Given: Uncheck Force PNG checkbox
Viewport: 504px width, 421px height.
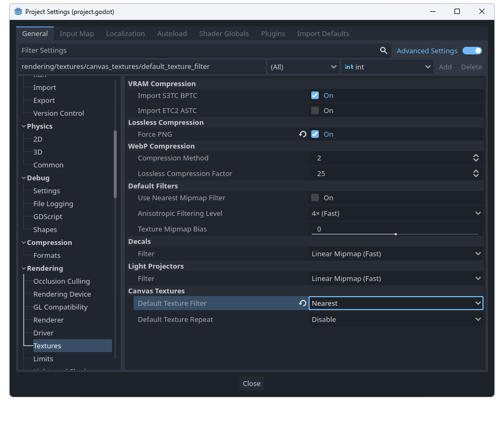Looking at the screenshot, I should (314, 134).
